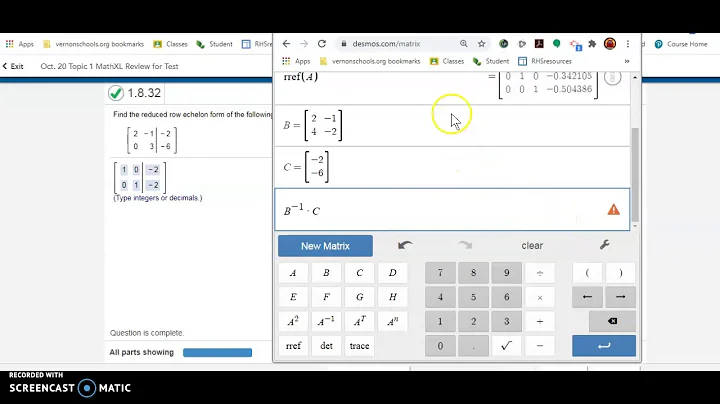Click the red PDF extension icon
This screenshot has height=404, width=720.
(x=539, y=44)
